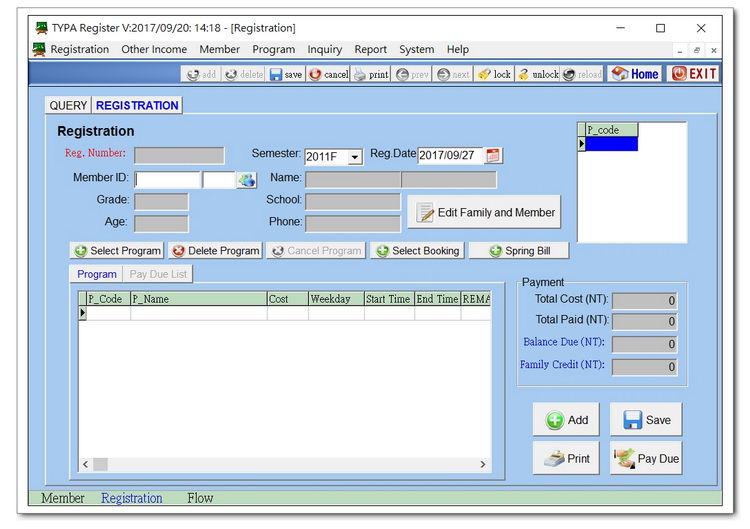The width and height of the screenshot is (750, 529).
Task: Switch to the QUERY tab
Action: [x=68, y=105]
